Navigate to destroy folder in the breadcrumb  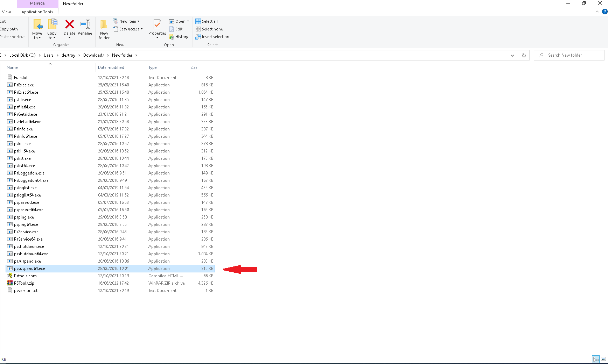[68, 55]
